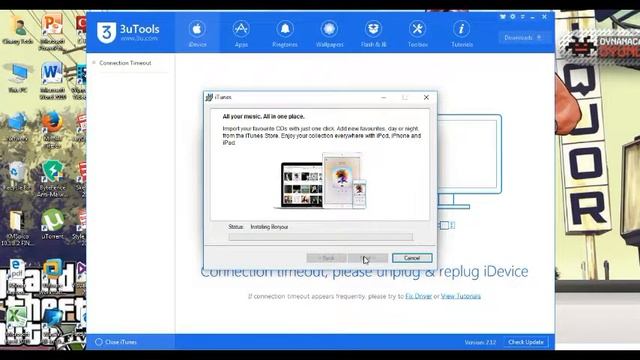
Task: Open Recycle Bin on the desktop
Action: tap(17, 176)
